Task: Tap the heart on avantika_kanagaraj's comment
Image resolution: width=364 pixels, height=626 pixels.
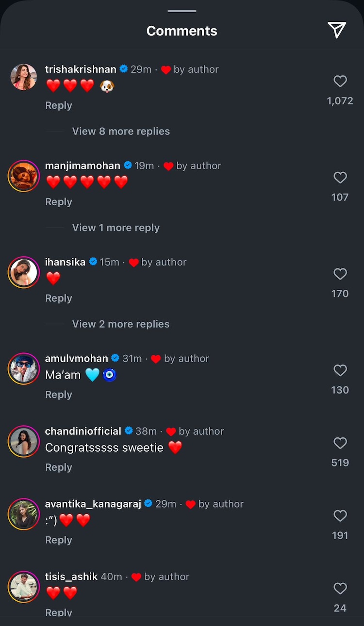Action: [340, 516]
